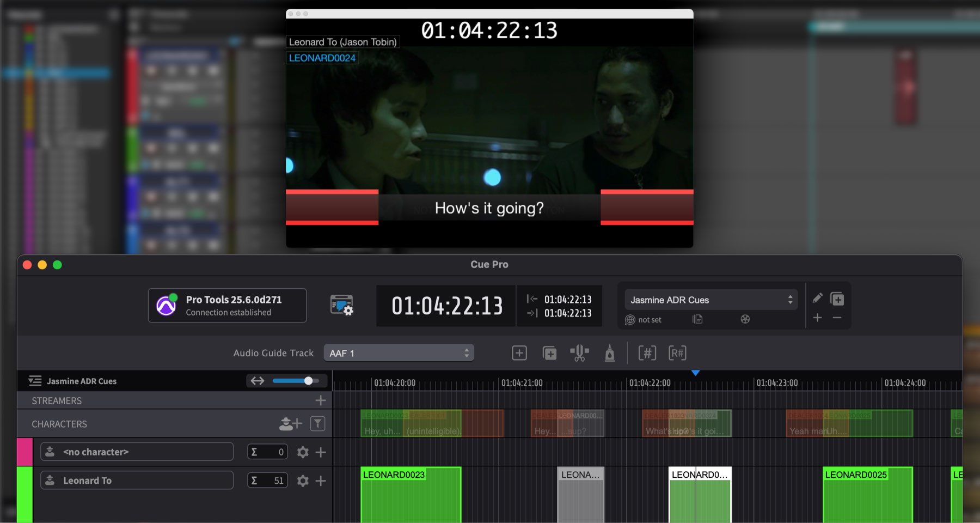Open the Jasmine ADR Cues dropdown

(x=710, y=300)
